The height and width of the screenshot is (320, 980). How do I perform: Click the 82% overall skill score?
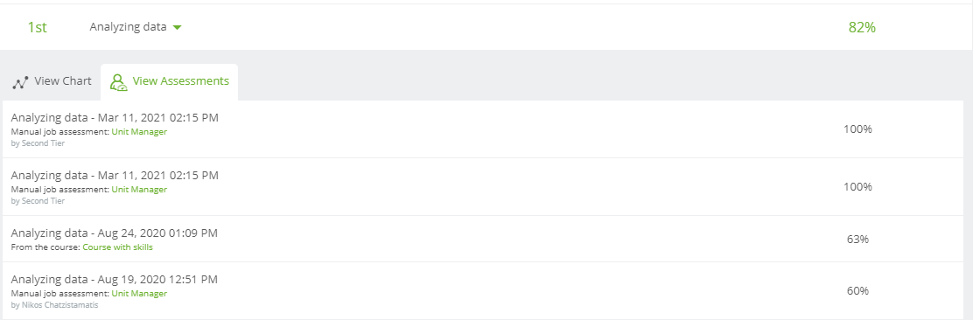pos(862,27)
